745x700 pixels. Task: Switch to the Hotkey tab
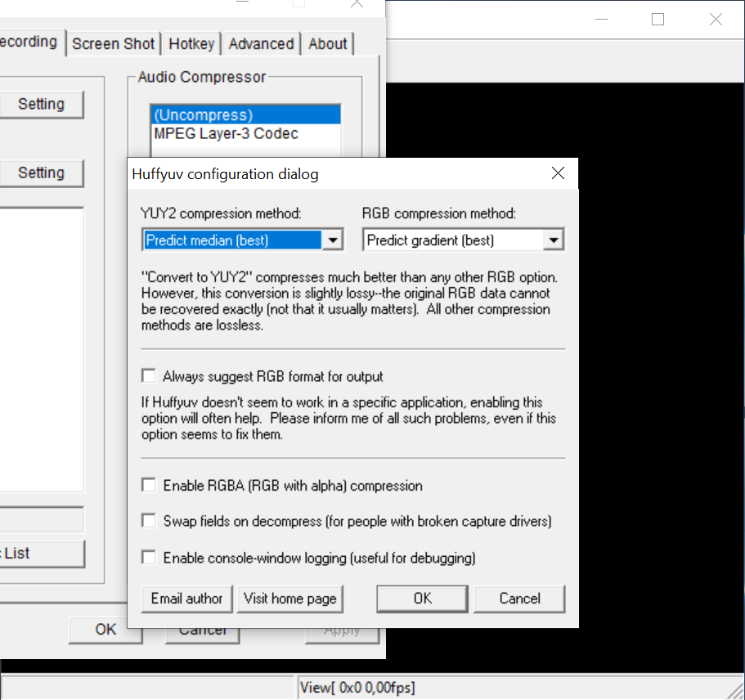191,43
